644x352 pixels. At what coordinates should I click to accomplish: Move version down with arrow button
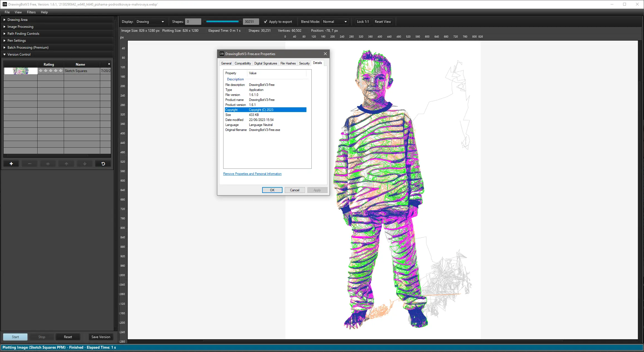85,164
